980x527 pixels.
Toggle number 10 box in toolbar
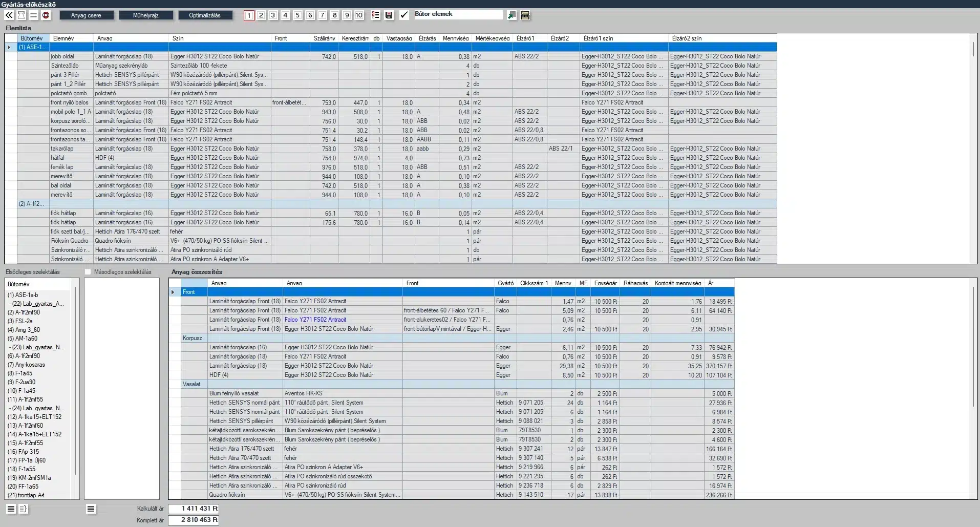[x=359, y=15]
